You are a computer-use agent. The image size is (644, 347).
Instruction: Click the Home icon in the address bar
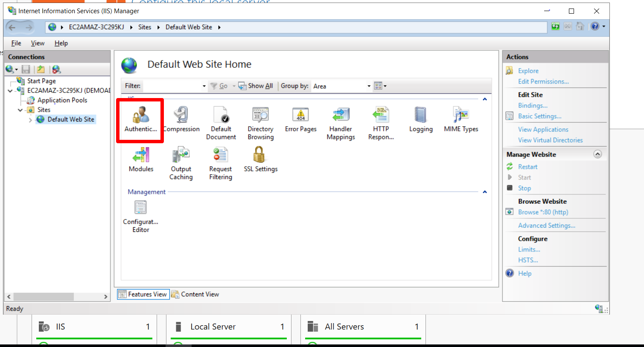[x=580, y=26]
